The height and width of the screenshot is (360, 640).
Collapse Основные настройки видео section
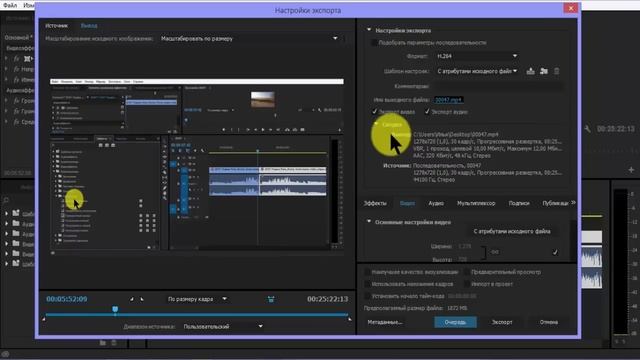pos(369,222)
